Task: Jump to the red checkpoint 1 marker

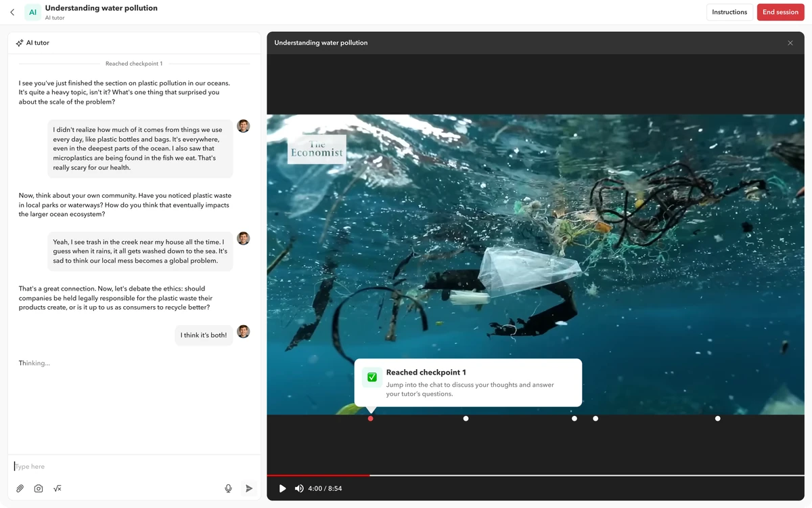Action: point(370,419)
